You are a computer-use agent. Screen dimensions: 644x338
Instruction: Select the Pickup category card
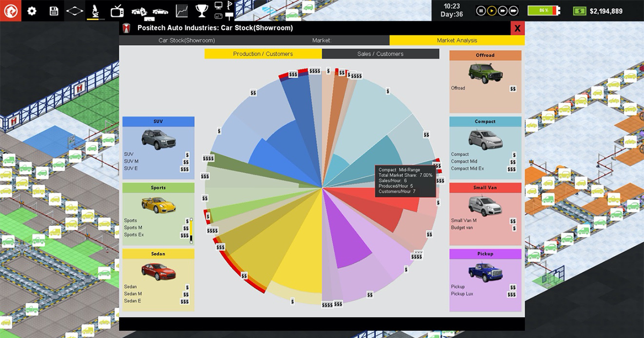(485, 280)
